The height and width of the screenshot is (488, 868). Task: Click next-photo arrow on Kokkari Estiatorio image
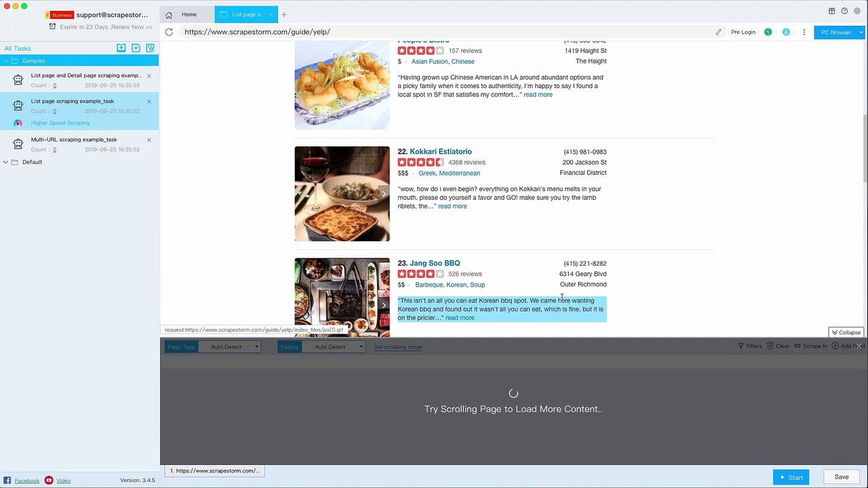(x=384, y=194)
